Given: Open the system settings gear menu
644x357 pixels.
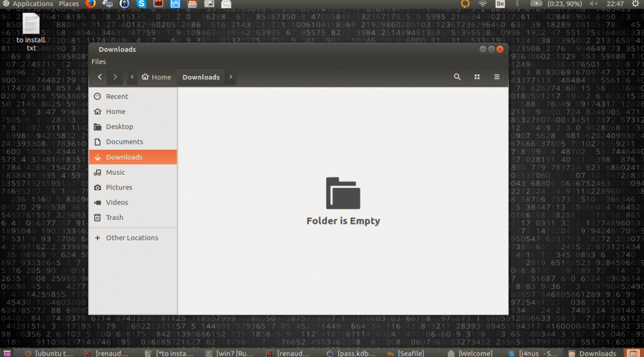Looking at the screenshot, I should [x=635, y=4].
